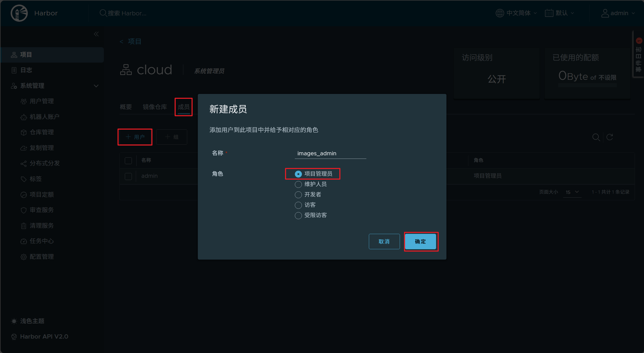Screen dimensions: 644x353
Task: Refresh the member list
Action: (x=610, y=137)
